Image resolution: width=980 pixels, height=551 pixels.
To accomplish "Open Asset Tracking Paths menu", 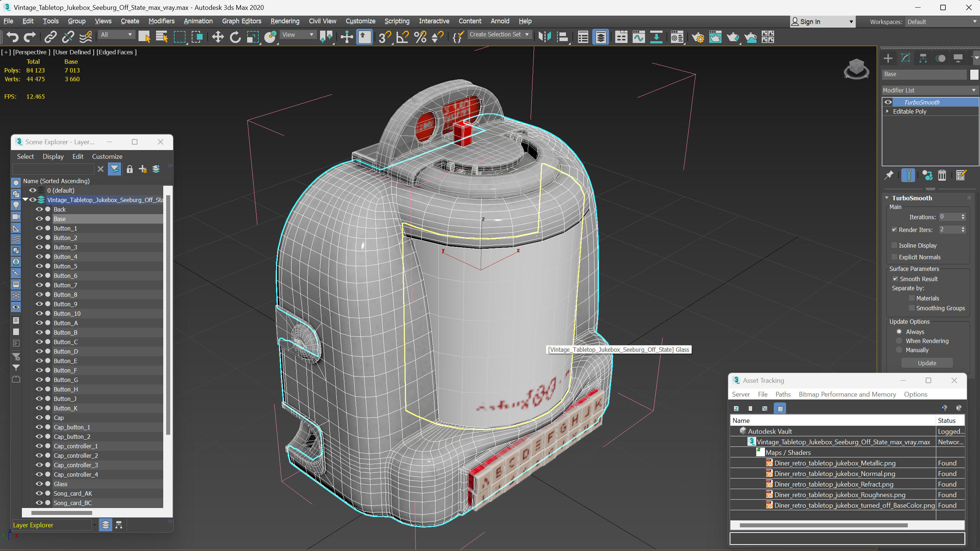I will (x=782, y=394).
